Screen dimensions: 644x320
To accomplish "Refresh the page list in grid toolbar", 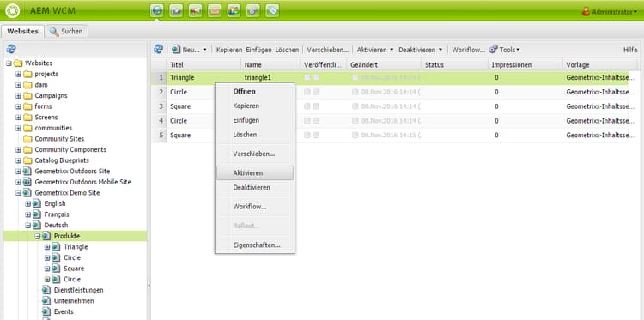I will tap(158, 49).
